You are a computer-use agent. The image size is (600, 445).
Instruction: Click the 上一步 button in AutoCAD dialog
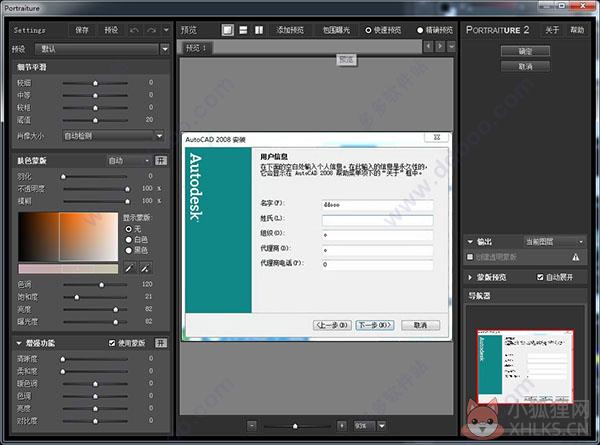pos(332,325)
